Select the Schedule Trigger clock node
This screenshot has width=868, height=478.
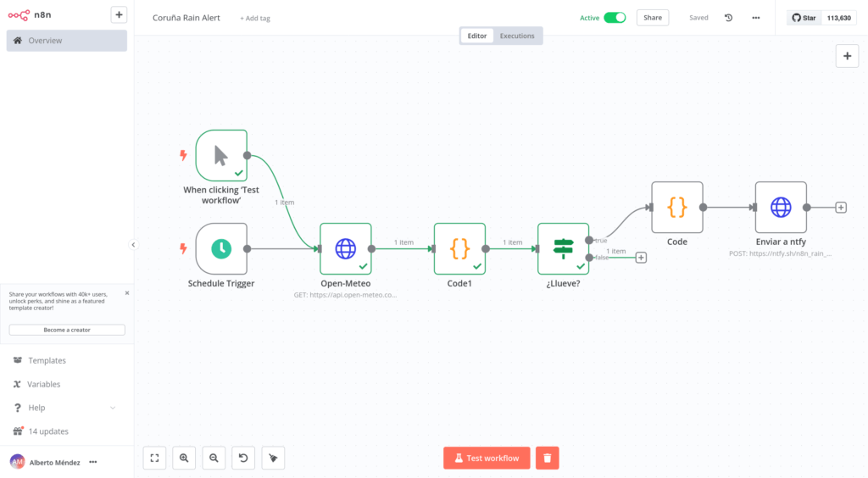(220, 248)
